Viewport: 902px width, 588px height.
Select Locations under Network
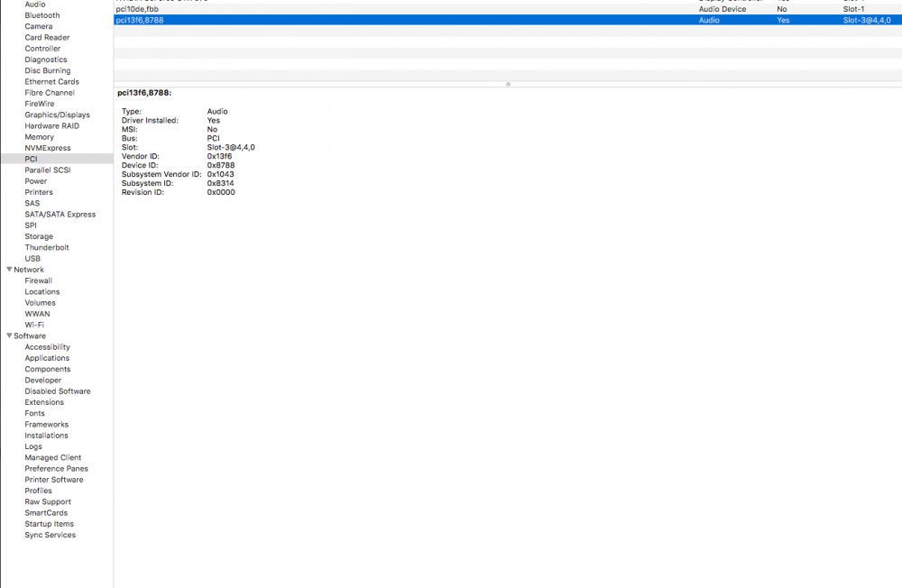pos(42,291)
